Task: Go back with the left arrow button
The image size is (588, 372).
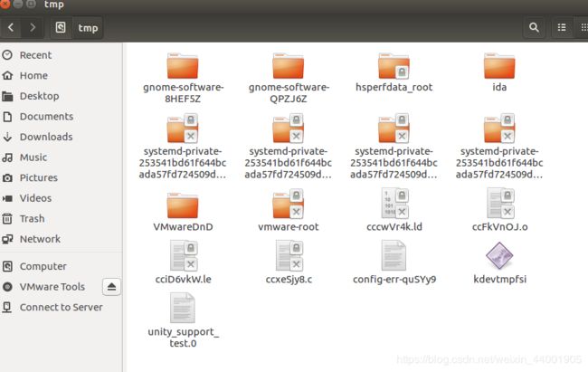Action: point(11,27)
